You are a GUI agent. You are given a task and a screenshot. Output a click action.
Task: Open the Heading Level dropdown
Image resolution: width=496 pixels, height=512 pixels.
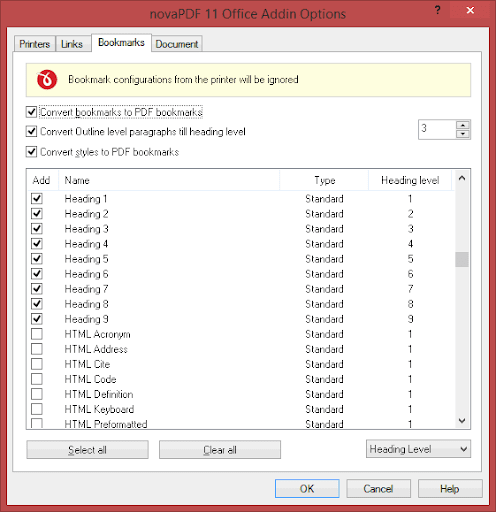point(418,449)
